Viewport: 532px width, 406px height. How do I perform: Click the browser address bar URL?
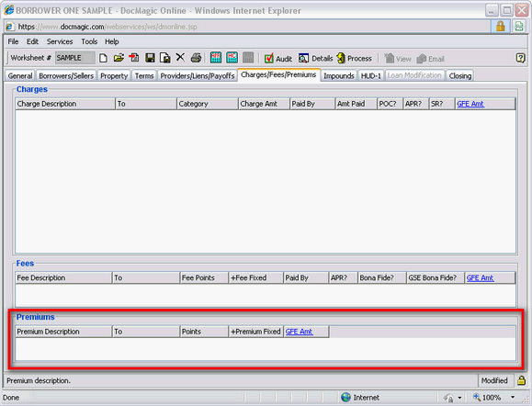(x=108, y=27)
